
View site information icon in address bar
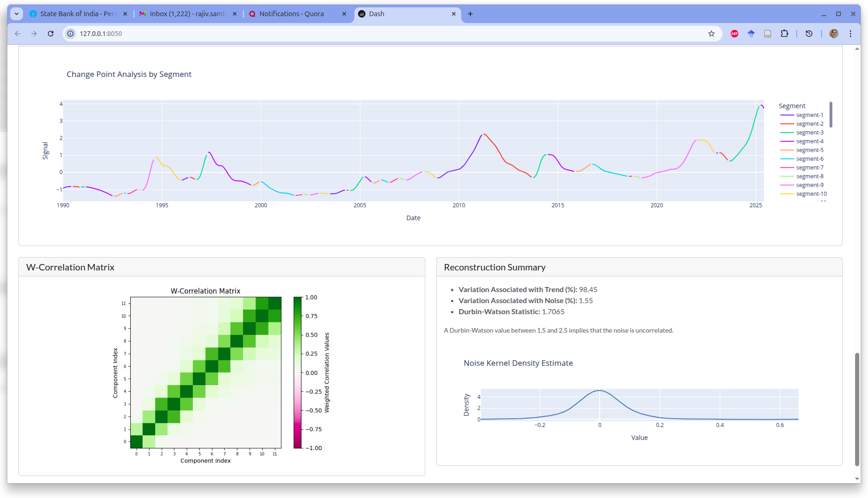point(70,34)
